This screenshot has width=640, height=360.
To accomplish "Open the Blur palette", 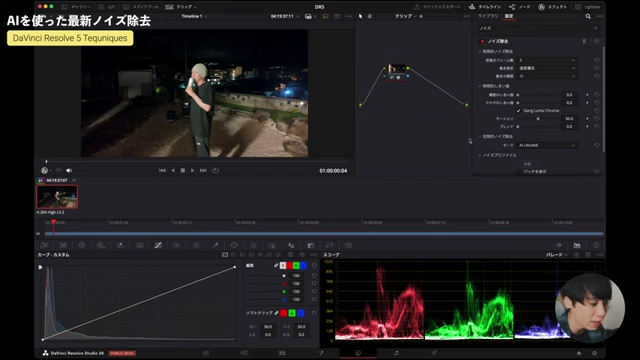I will pyautogui.click(x=291, y=245).
